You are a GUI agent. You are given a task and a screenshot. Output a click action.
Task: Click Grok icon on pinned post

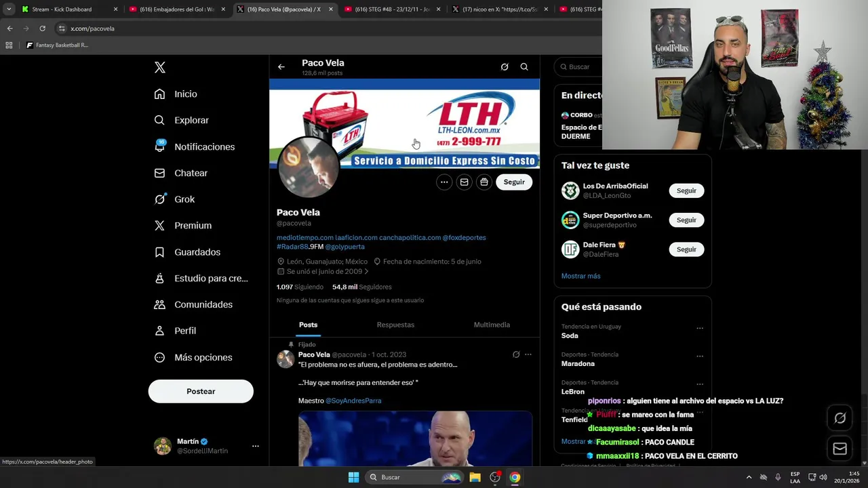tap(516, 354)
